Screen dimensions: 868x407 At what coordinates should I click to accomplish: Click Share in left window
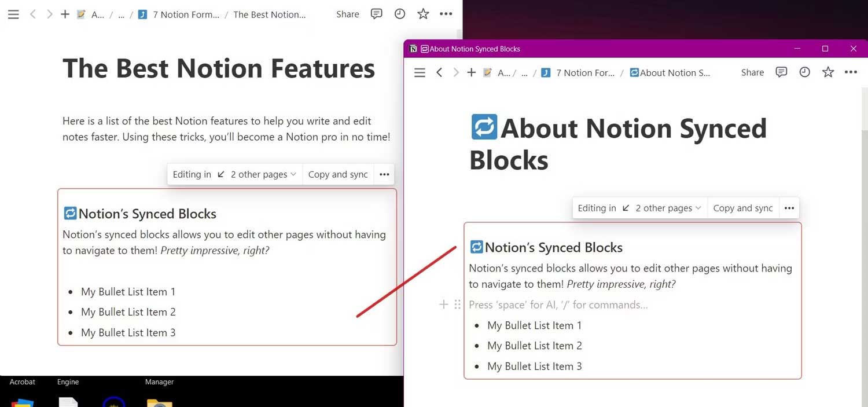347,14
